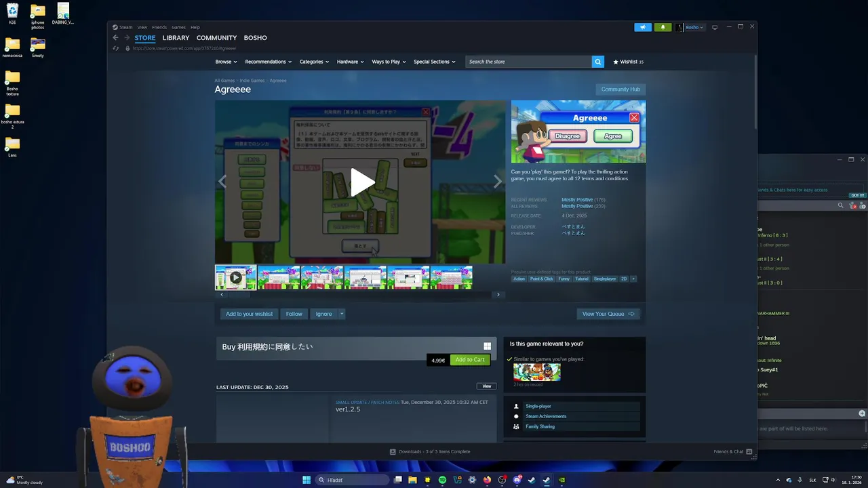Viewport: 868px width, 488px height.
Task: Open the BOSHO profile tab
Action: (x=255, y=38)
